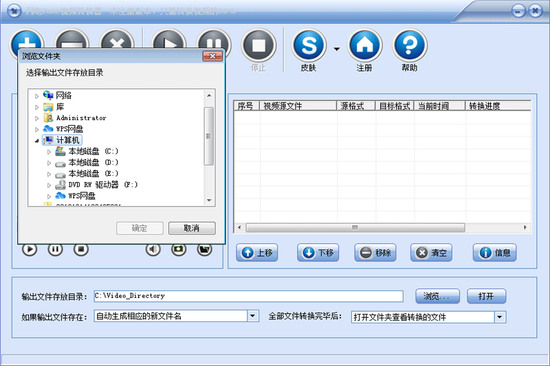550x366 pixels.
Task: Click the blue Skin (皮肤) icon
Action: [309, 46]
